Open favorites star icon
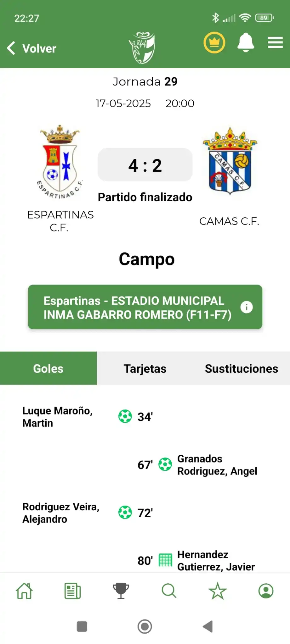 point(218,591)
